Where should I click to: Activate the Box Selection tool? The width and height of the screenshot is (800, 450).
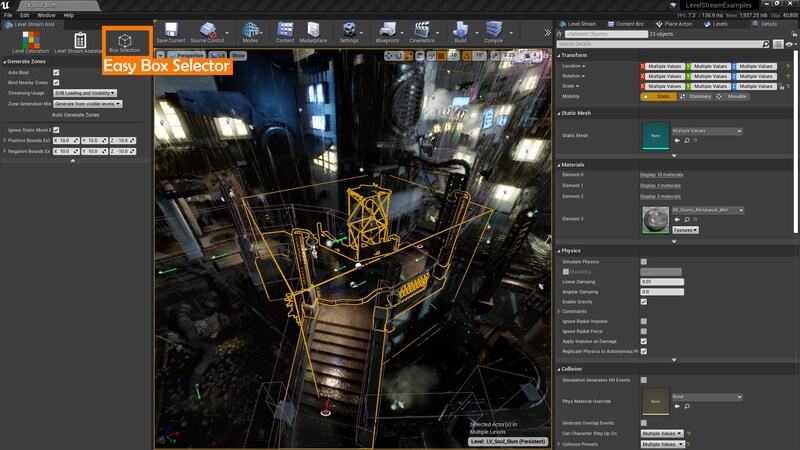pos(124,43)
